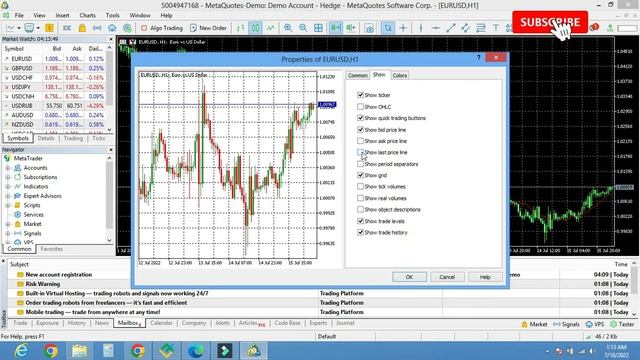The height and width of the screenshot is (360, 640).
Task: Toggle the Show grid checkbox
Action: (x=360, y=175)
